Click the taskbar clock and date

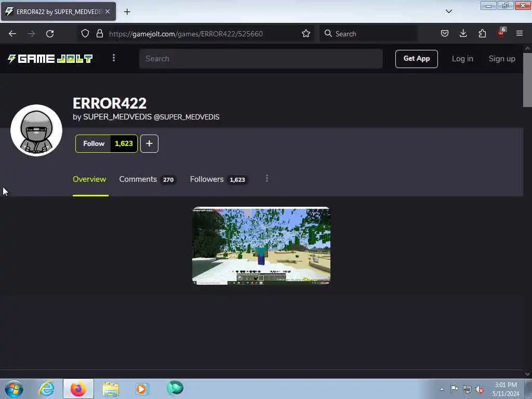click(506, 389)
